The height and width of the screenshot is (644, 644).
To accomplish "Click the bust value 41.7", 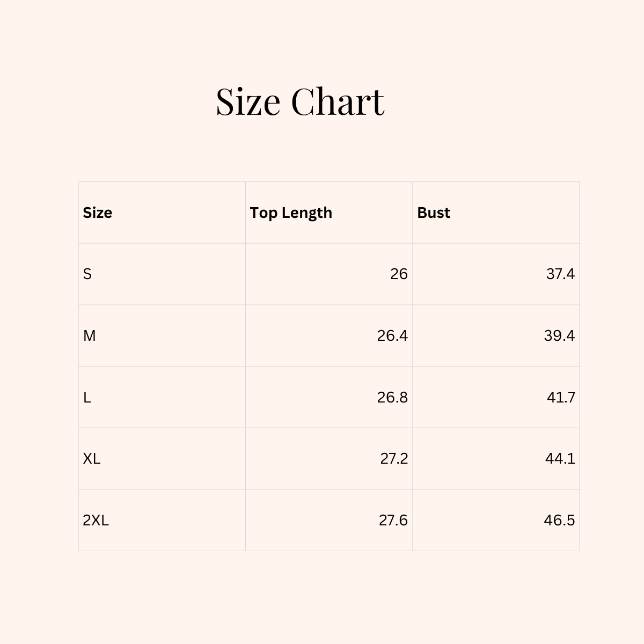I will pos(561,397).
